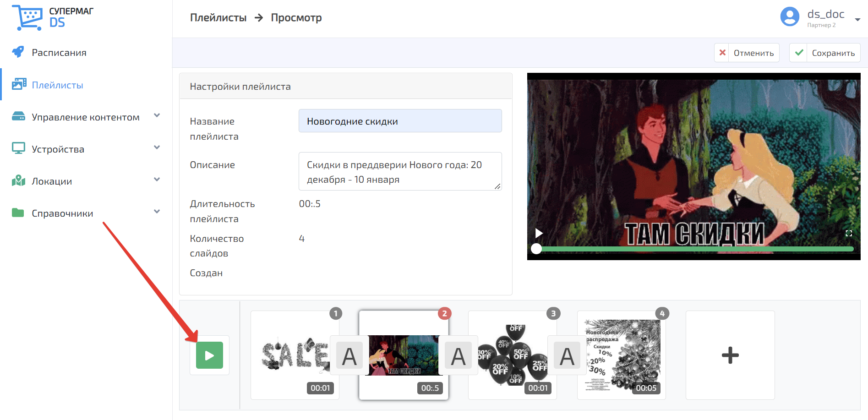Click the monitor icon beside Устройства

click(18, 148)
